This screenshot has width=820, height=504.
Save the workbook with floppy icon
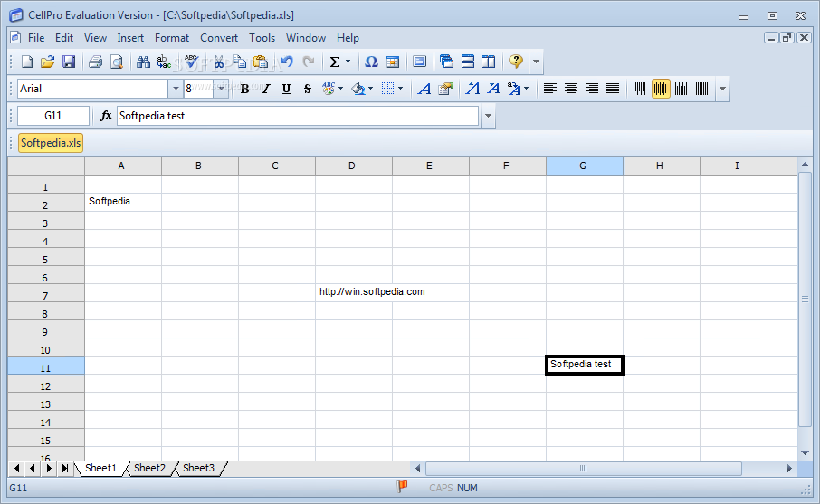tap(69, 62)
